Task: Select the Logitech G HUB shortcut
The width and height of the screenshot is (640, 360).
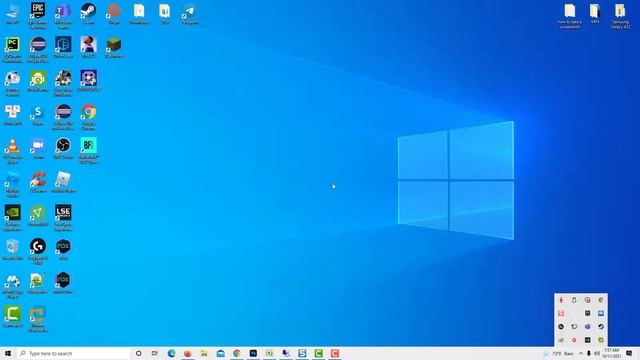Action: 38,251
